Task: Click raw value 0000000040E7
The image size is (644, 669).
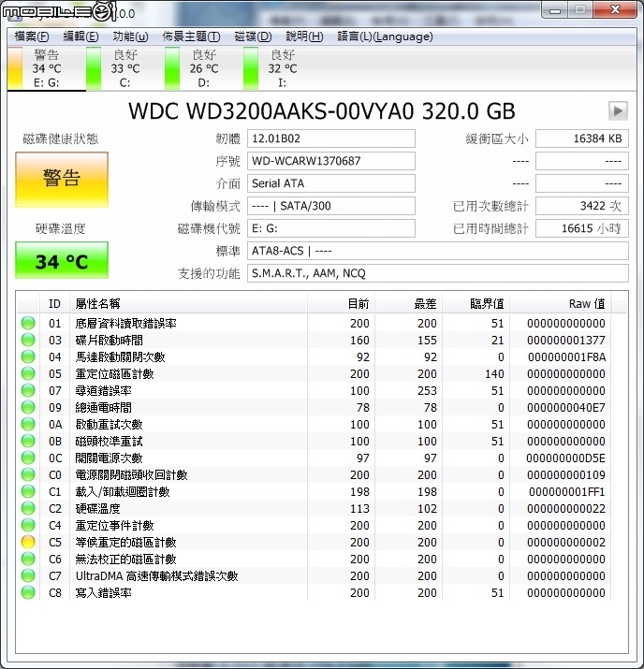Action: (566, 408)
